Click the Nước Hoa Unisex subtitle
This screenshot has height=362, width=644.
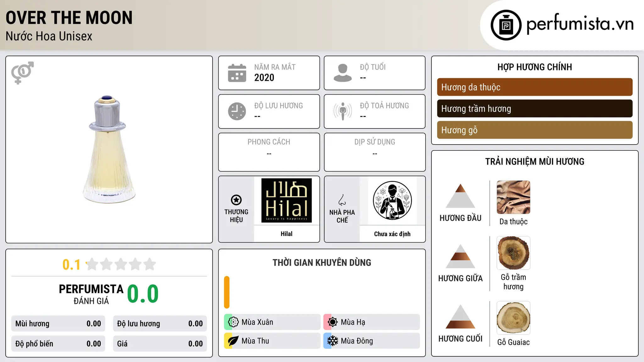click(x=49, y=36)
